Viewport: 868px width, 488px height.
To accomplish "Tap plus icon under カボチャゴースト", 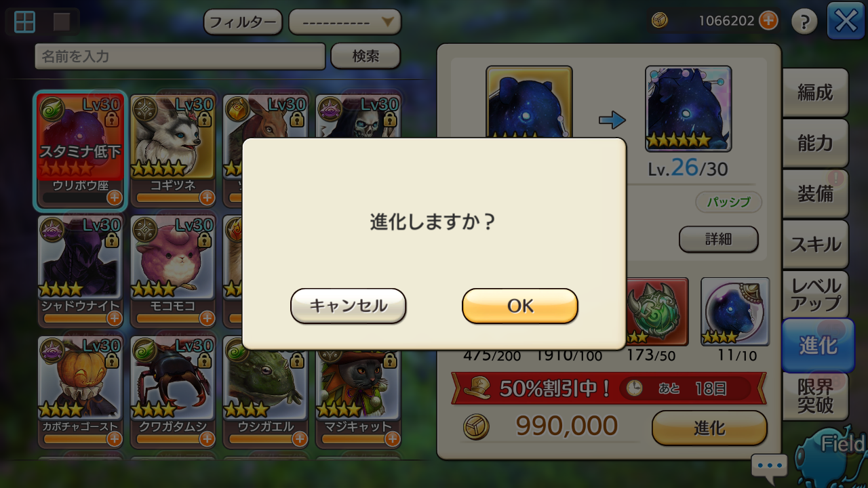I will click(x=114, y=439).
